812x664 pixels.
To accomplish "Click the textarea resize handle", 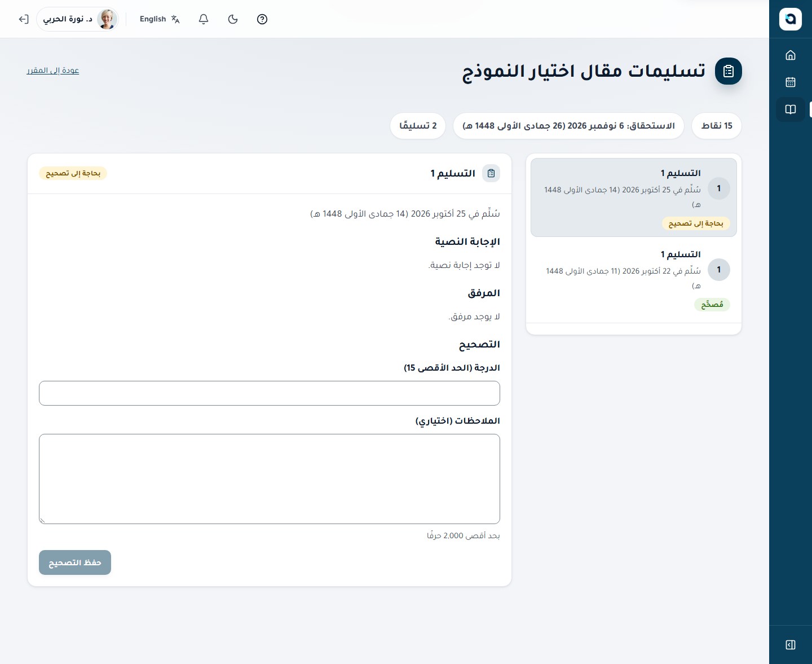I will [42, 521].
